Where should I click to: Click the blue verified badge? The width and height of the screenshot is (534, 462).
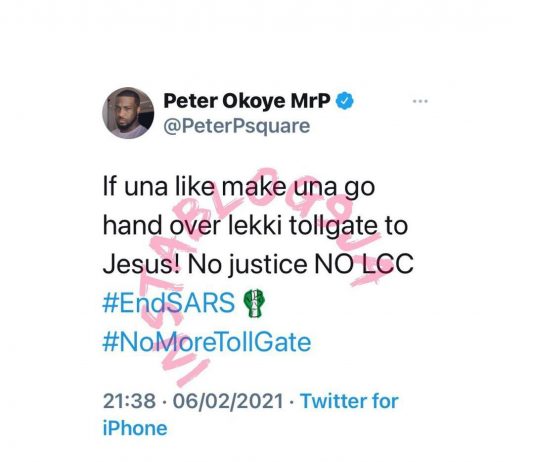[x=345, y=101]
